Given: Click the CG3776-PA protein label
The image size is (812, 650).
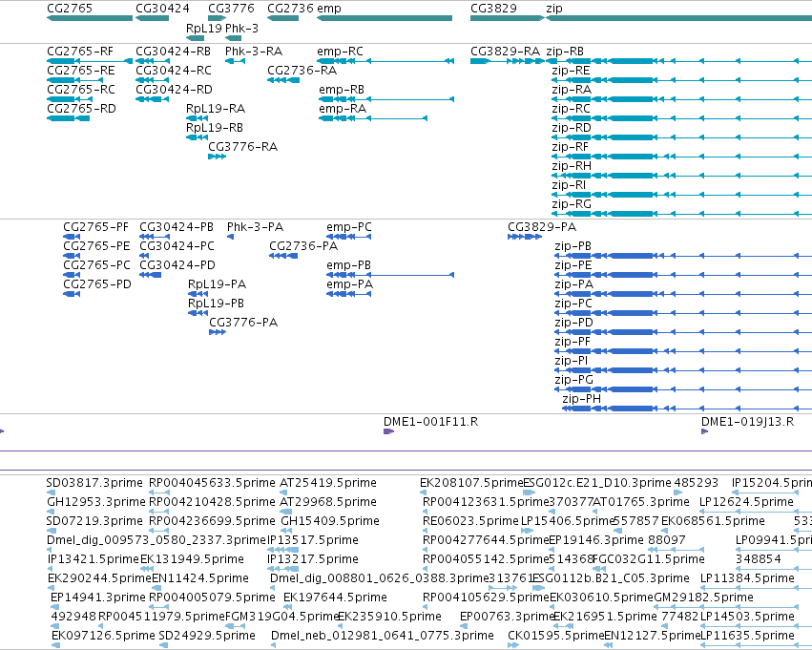Looking at the screenshot, I should [243, 323].
